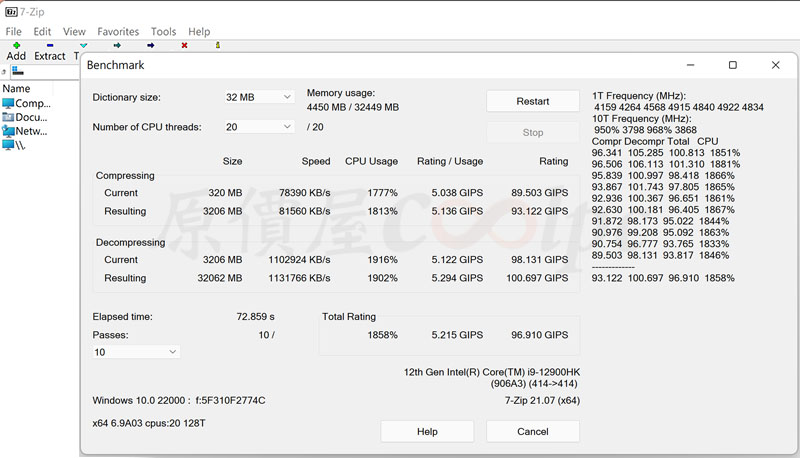Click the 10T Frequency values line
800x458 pixels.
(645, 130)
